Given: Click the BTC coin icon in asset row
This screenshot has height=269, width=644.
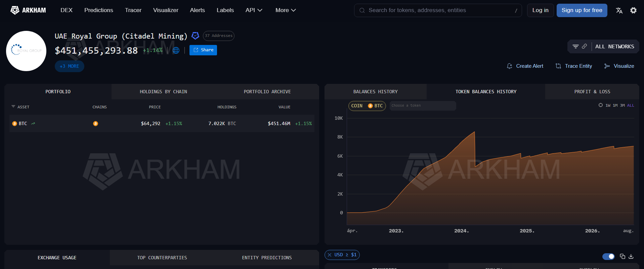Looking at the screenshot, I should click(14, 124).
